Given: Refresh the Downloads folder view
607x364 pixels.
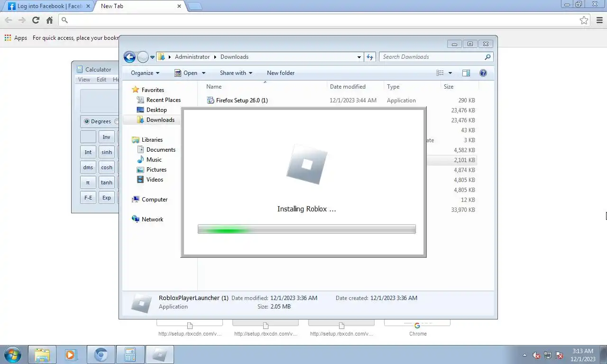Looking at the screenshot, I should (x=370, y=57).
